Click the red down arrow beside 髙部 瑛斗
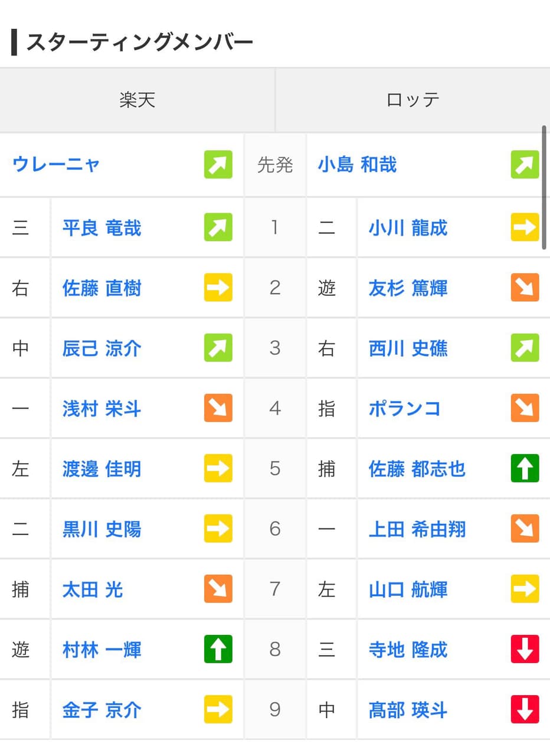 [x=525, y=709]
